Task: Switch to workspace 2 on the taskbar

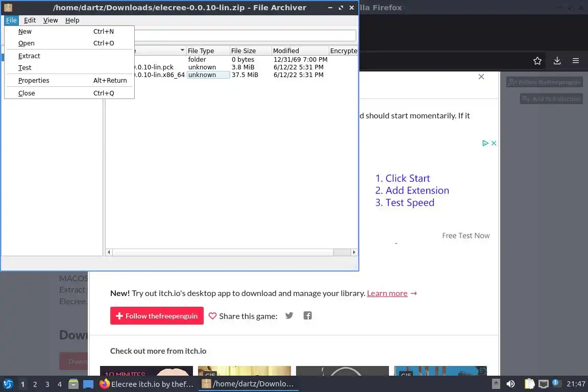Action: (x=35, y=384)
